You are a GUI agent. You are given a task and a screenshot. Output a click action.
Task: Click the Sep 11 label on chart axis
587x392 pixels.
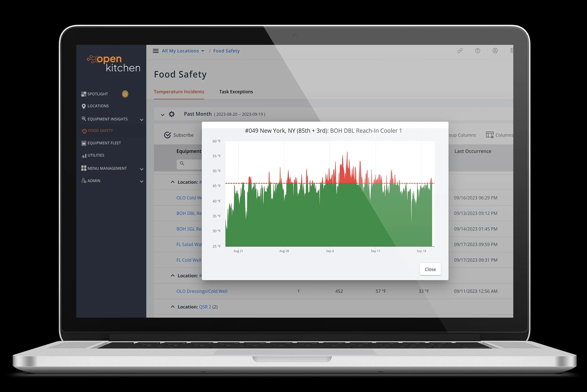point(375,251)
